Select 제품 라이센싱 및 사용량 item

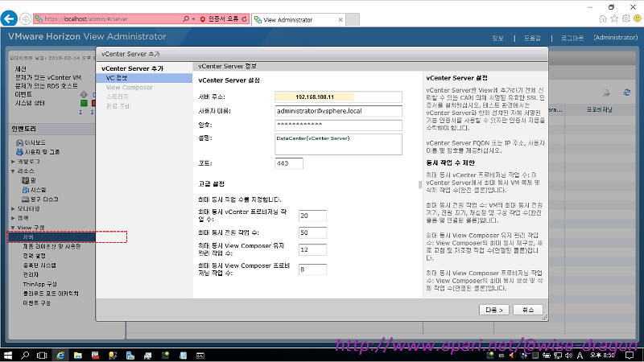click(52, 247)
